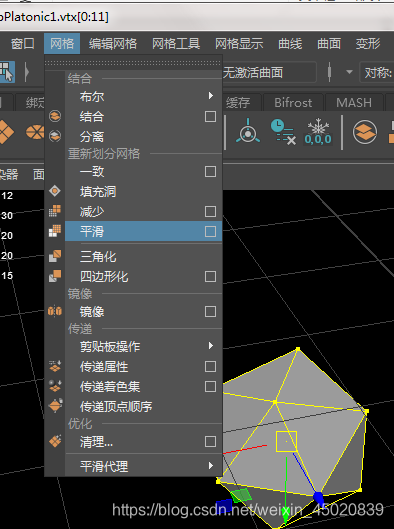
Task: Open 传递着色集 option box
Action: coord(210,387)
